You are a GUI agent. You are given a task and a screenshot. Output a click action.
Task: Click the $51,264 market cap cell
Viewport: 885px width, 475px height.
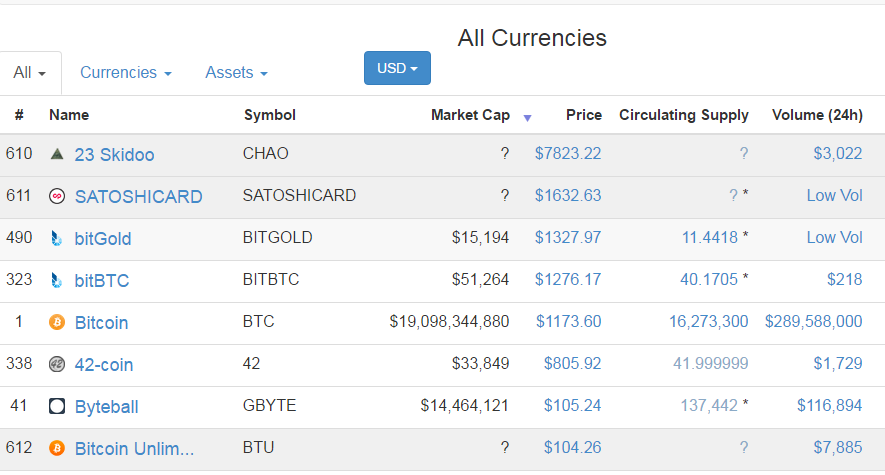(x=480, y=279)
